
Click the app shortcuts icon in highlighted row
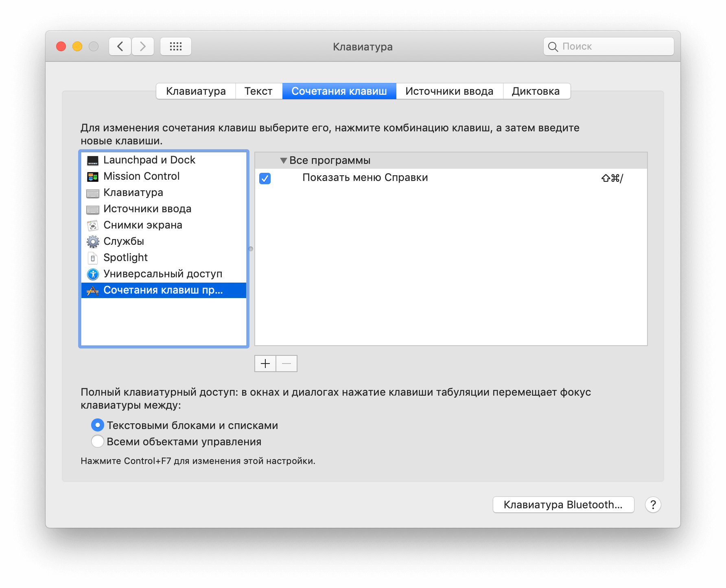[93, 291]
